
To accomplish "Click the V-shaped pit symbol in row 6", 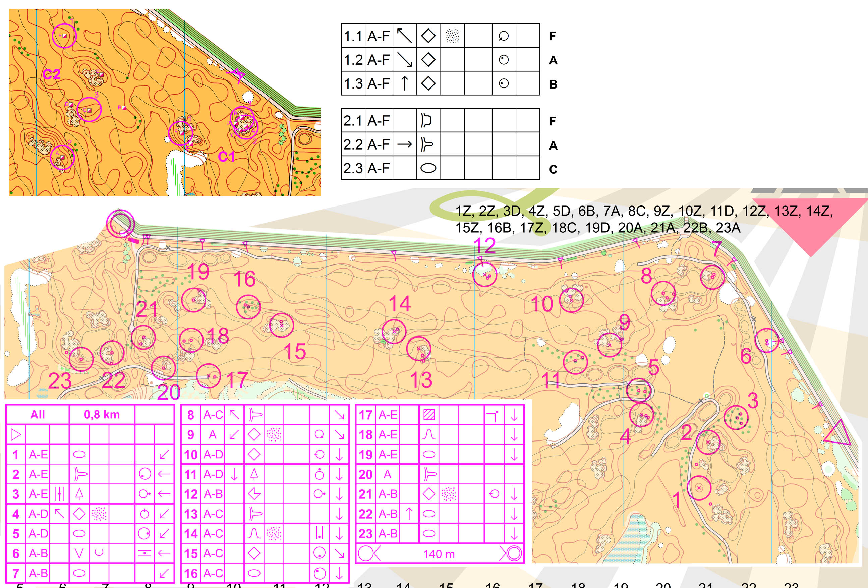I will pyautogui.click(x=79, y=553).
